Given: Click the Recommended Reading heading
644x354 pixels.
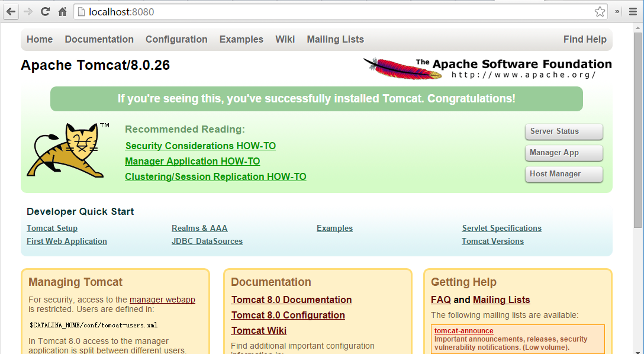Looking at the screenshot, I should coord(185,130).
